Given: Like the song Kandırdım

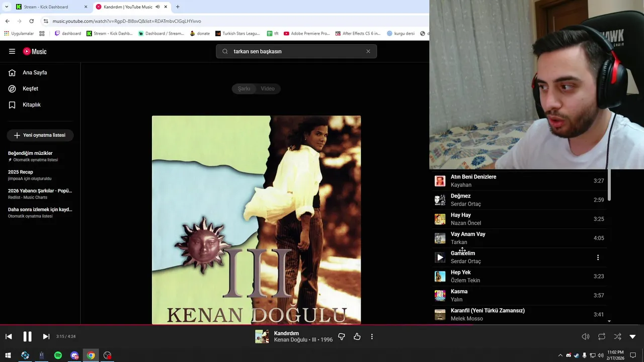Looking at the screenshot, I should click(x=357, y=336).
